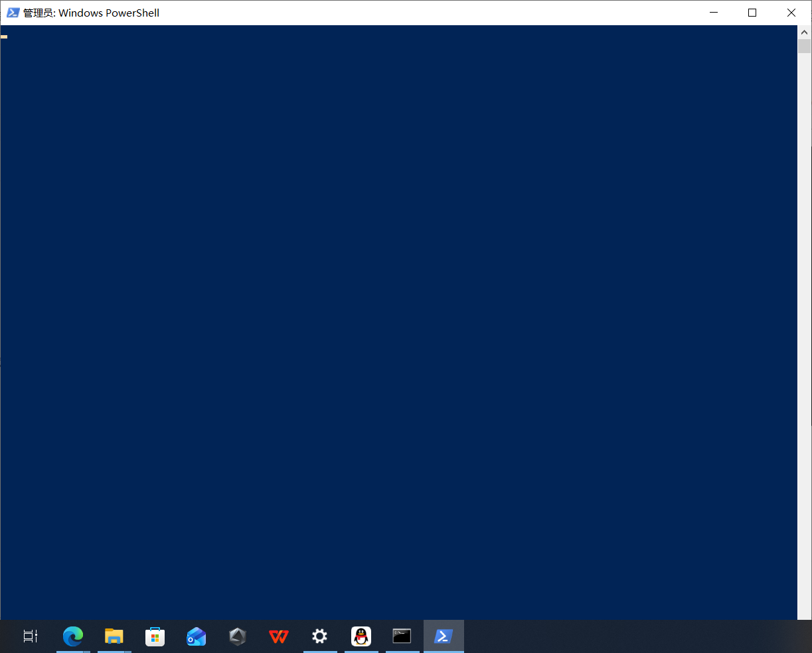Open QQ penguin app on taskbar
The image size is (812, 653).
click(361, 636)
